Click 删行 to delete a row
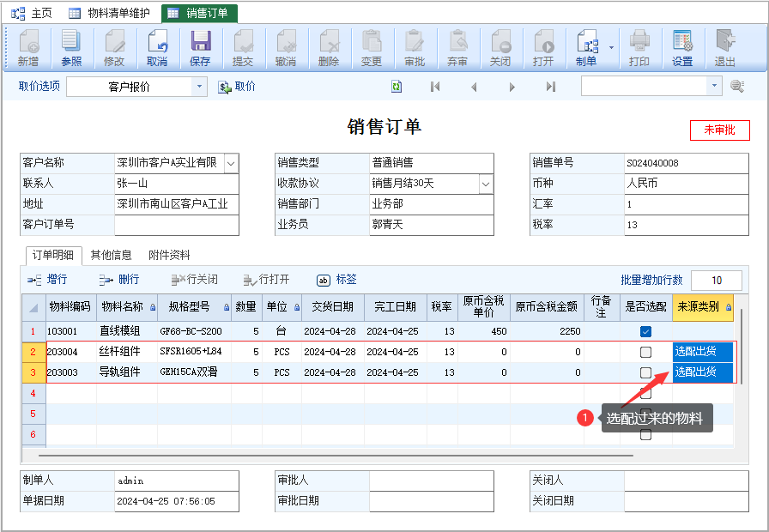The width and height of the screenshot is (769, 532). [119, 280]
